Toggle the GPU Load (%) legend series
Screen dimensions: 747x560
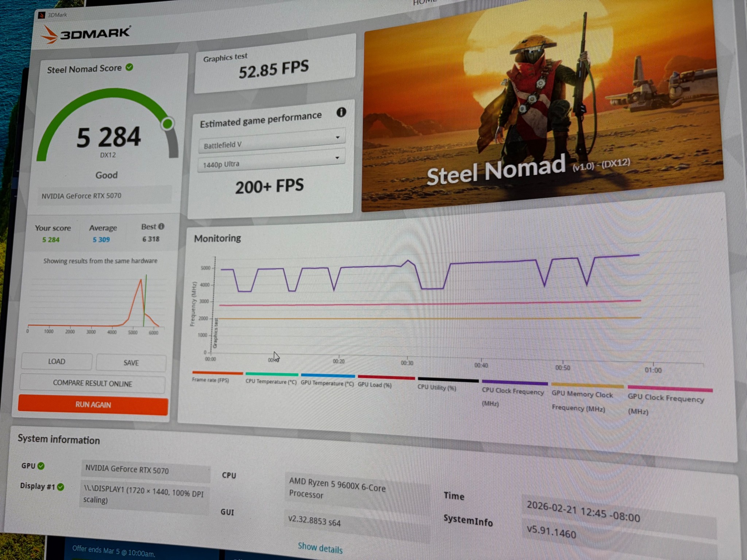[x=386, y=381]
